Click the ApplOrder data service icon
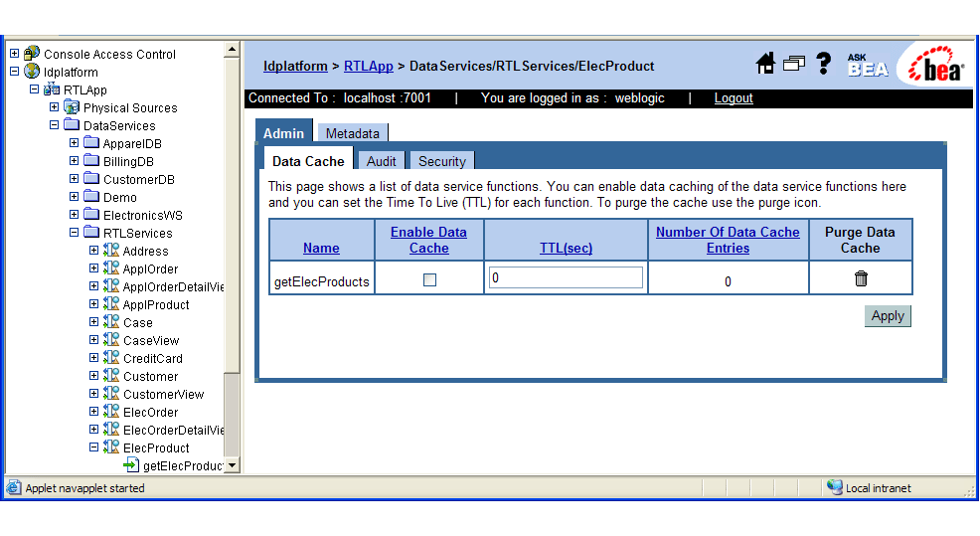Screen dimensions: 980x536 coord(111,268)
